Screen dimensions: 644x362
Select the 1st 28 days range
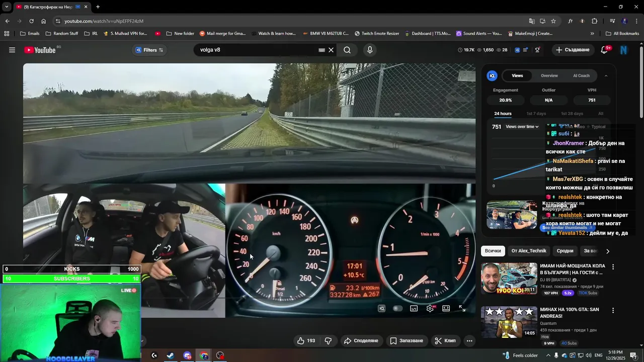pyautogui.click(x=572, y=114)
